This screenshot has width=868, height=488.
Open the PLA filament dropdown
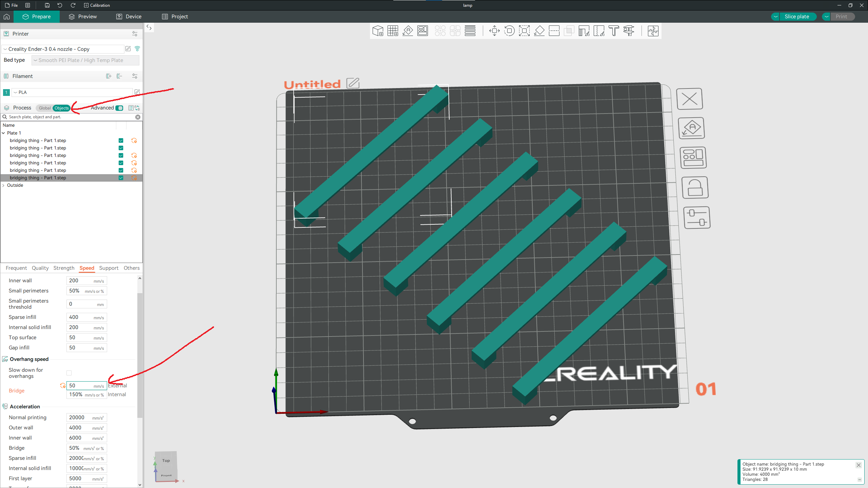pos(73,92)
